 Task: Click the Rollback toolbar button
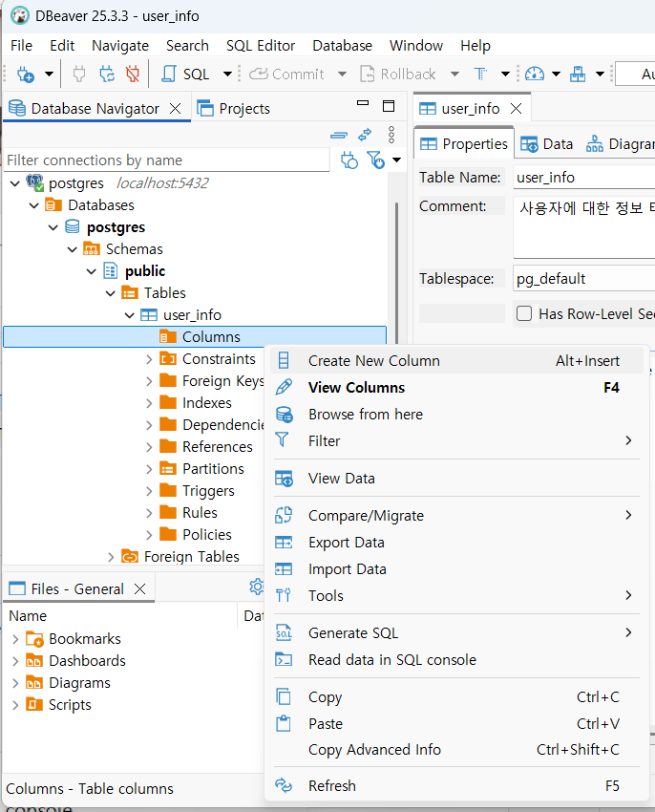click(x=397, y=75)
